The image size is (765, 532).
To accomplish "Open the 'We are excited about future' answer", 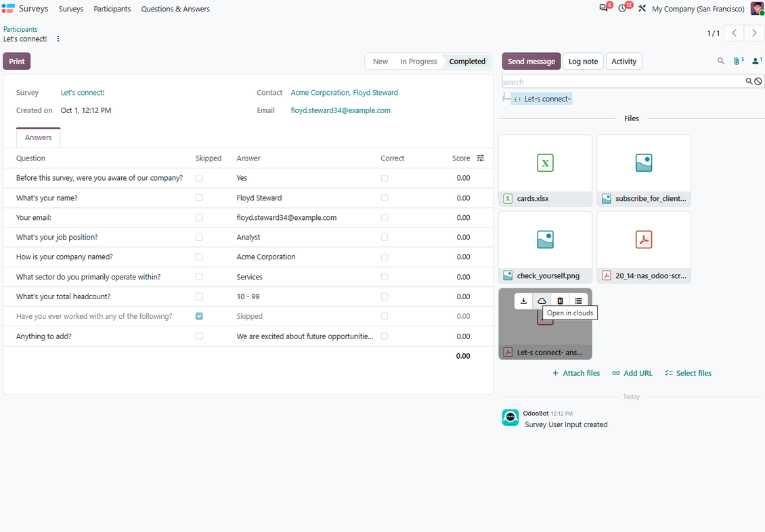I will [x=305, y=336].
